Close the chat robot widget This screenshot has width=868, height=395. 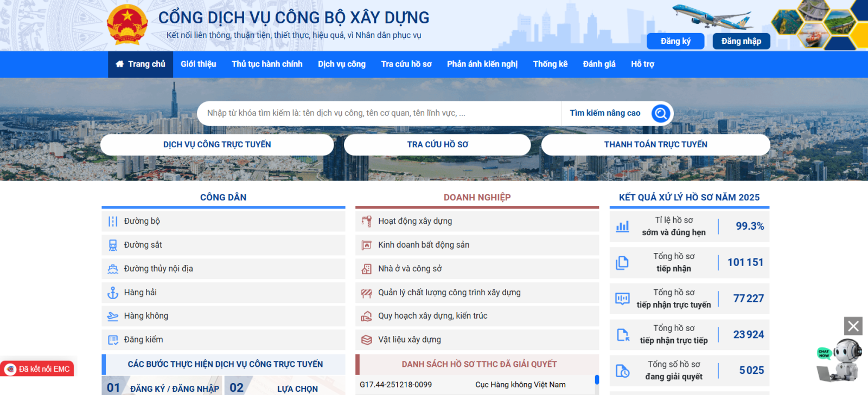(x=853, y=326)
